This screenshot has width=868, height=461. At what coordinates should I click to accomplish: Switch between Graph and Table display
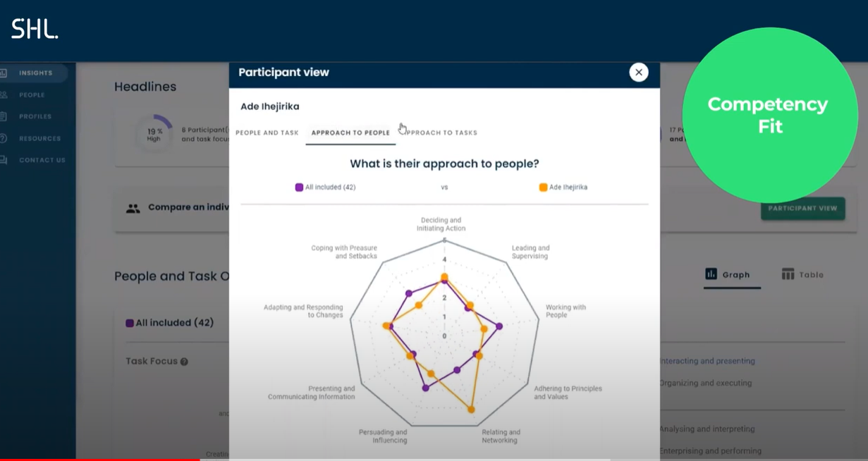point(733,274)
